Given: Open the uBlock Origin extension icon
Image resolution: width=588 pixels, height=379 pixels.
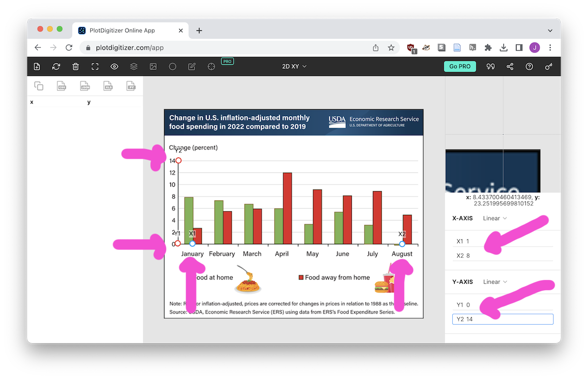Looking at the screenshot, I should [411, 48].
